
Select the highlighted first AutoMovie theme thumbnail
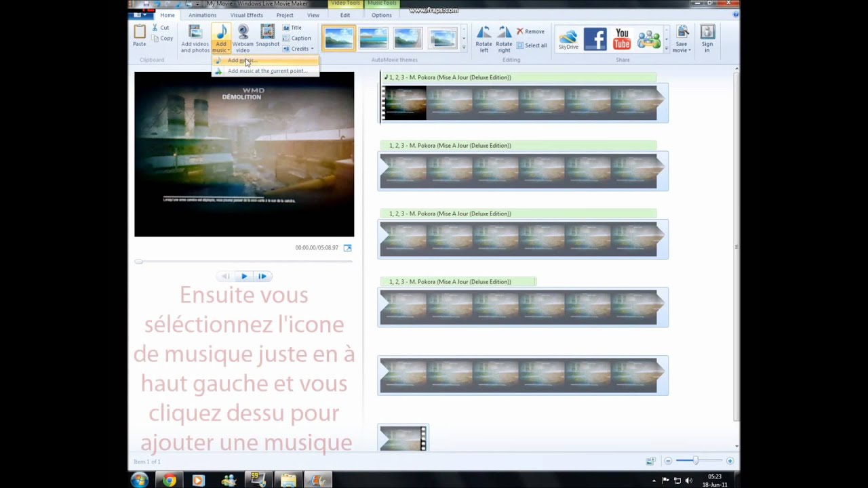(x=338, y=38)
